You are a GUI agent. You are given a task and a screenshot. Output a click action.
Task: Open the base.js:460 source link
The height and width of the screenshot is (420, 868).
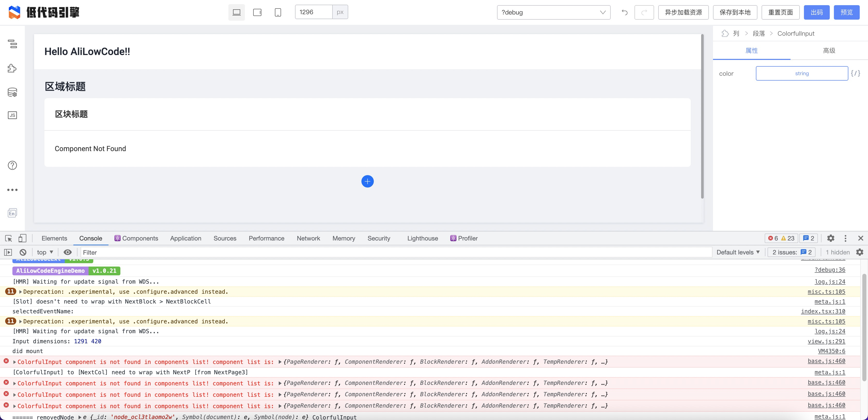[826, 361]
